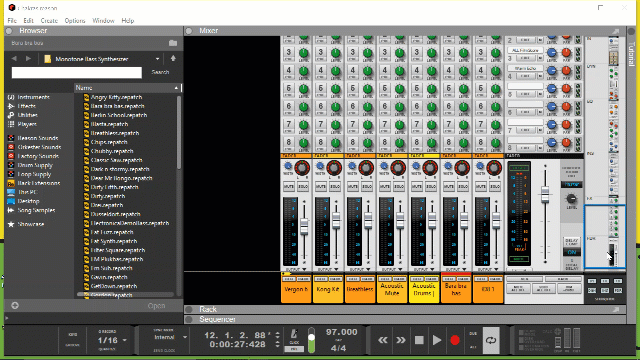Arm recording with the red Record button
This screenshot has width=640, height=360.
pos(455,340)
